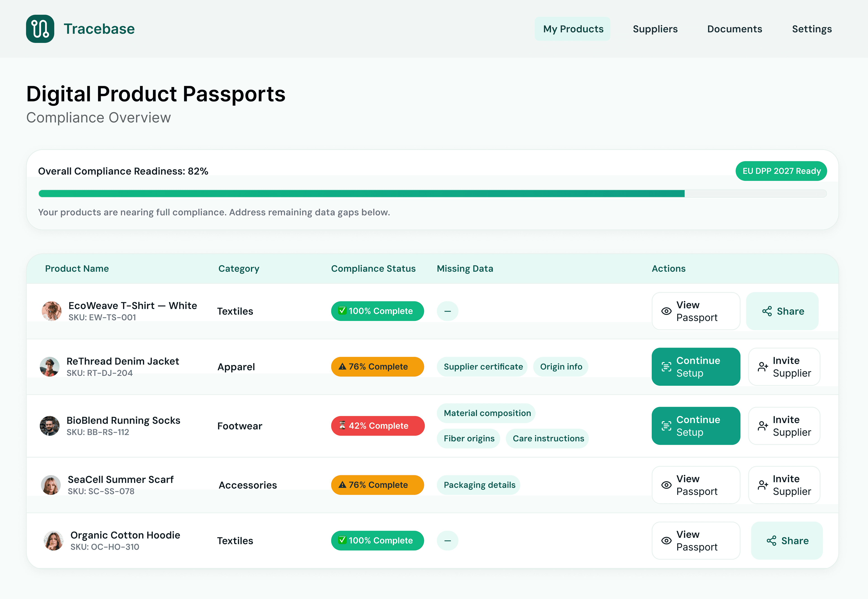
Task: Invite Supplier for ReThread Denim Jacket
Action: [784, 367]
